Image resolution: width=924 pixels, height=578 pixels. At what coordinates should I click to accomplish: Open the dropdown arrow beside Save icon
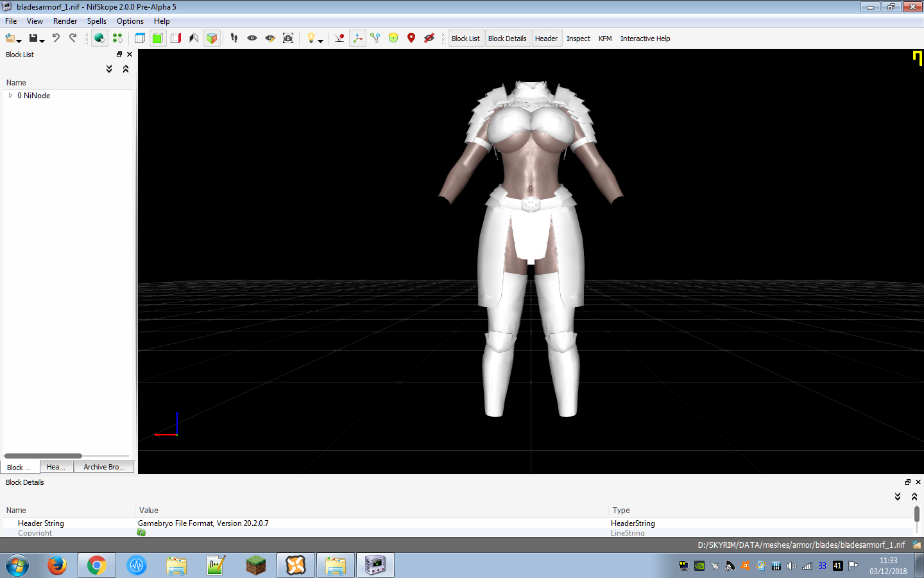(42, 40)
